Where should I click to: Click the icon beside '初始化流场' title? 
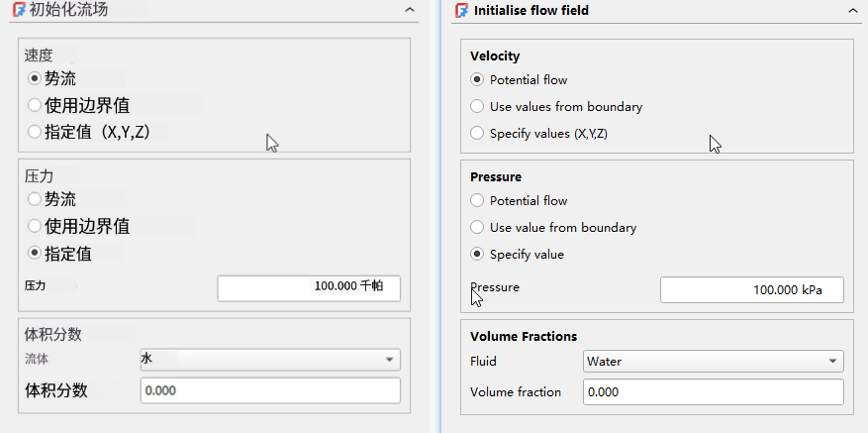click(20, 10)
